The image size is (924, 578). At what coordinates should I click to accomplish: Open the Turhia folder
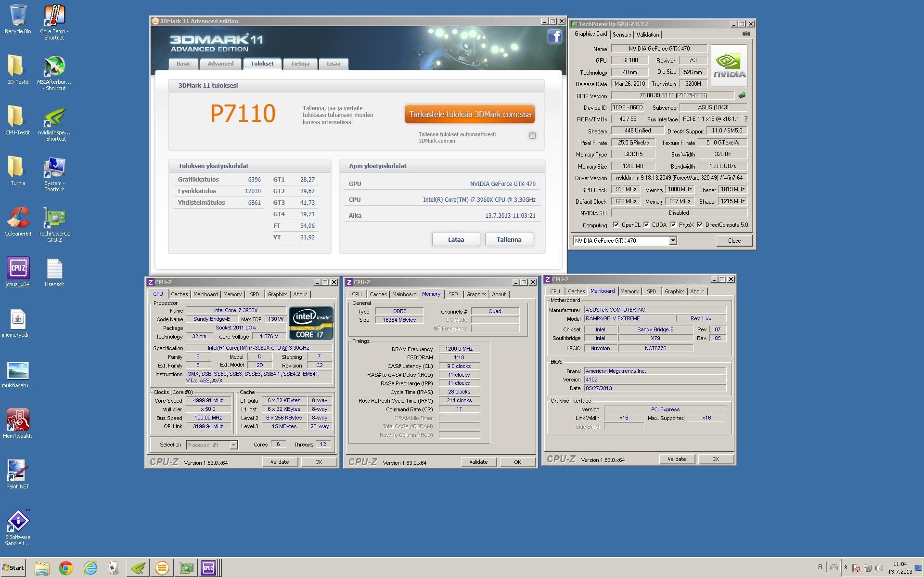[x=18, y=171]
